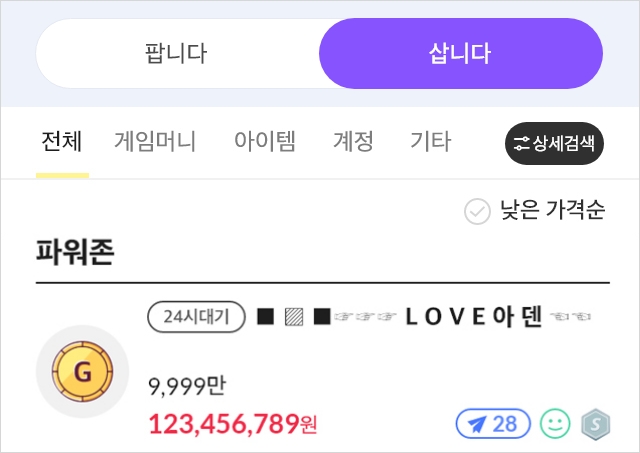The image size is (640, 453).
Task: Switch to the 팝니다 sell mode
Action: coord(176,53)
